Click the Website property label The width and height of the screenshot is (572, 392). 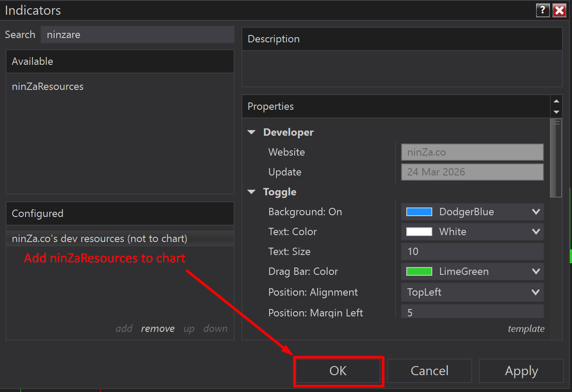pyautogui.click(x=286, y=152)
